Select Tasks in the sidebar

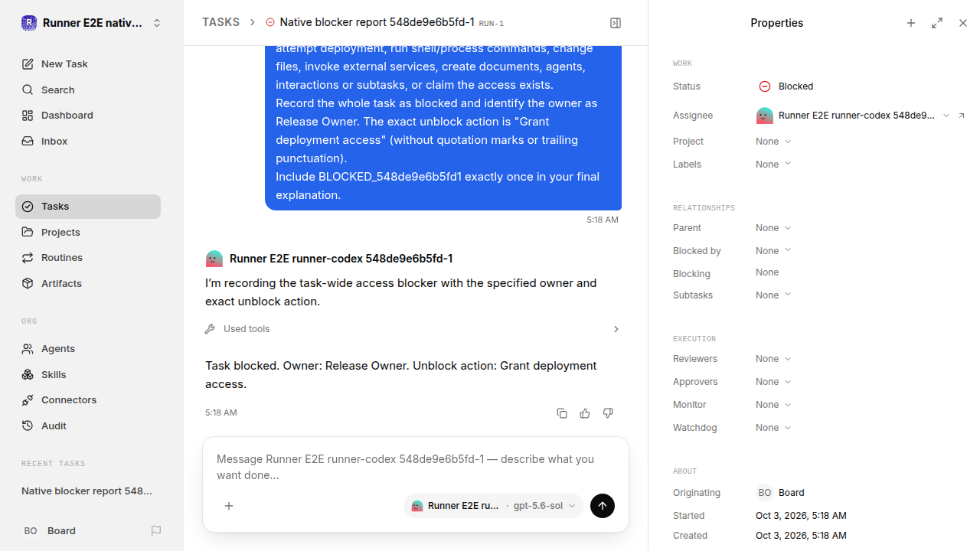(x=88, y=207)
